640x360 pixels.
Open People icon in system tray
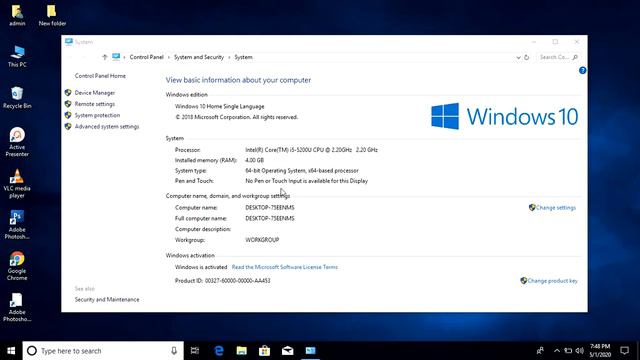point(540,351)
